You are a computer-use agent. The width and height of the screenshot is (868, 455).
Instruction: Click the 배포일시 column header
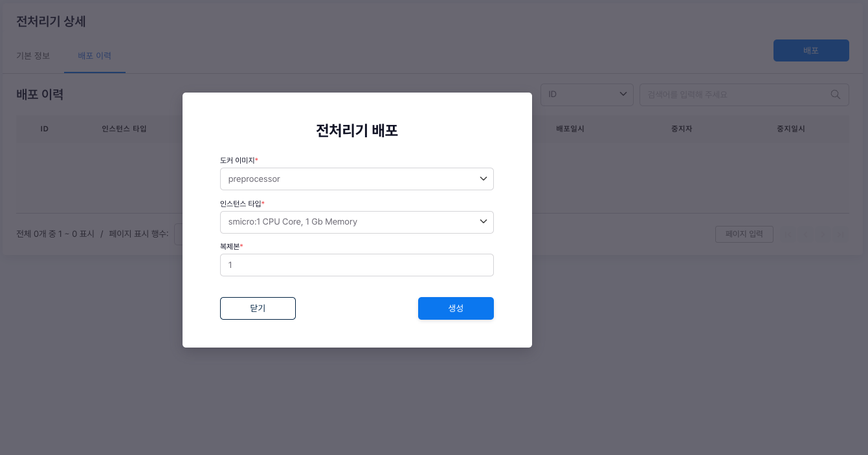pos(570,129)
